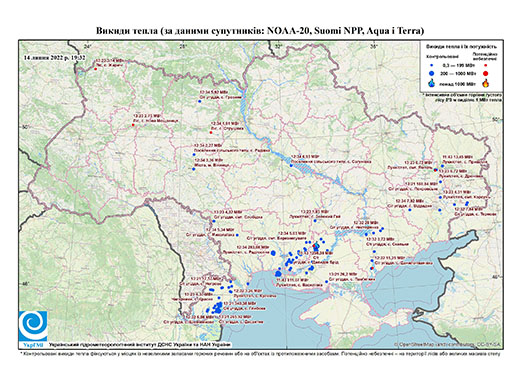Click the OpenStreetMap contributors attribution
The height and width of the screenshot is (368, 520).
pyautogui.click(x=447, y=344)
